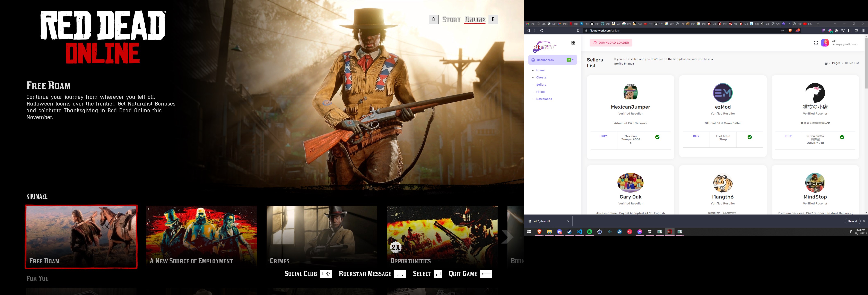
Task: Switch to Story tab in game menu
Action: tap(452, 19)
